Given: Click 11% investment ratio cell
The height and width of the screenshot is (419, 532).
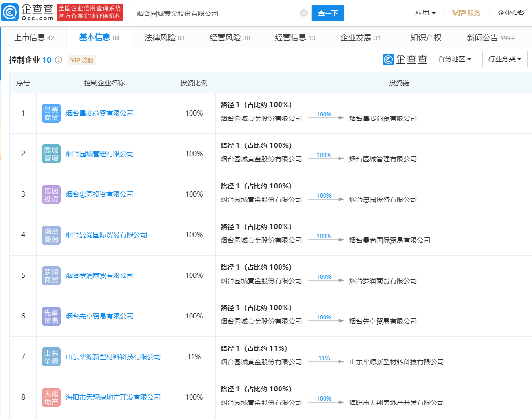Looking at the screenshot, I should (194, 357).
